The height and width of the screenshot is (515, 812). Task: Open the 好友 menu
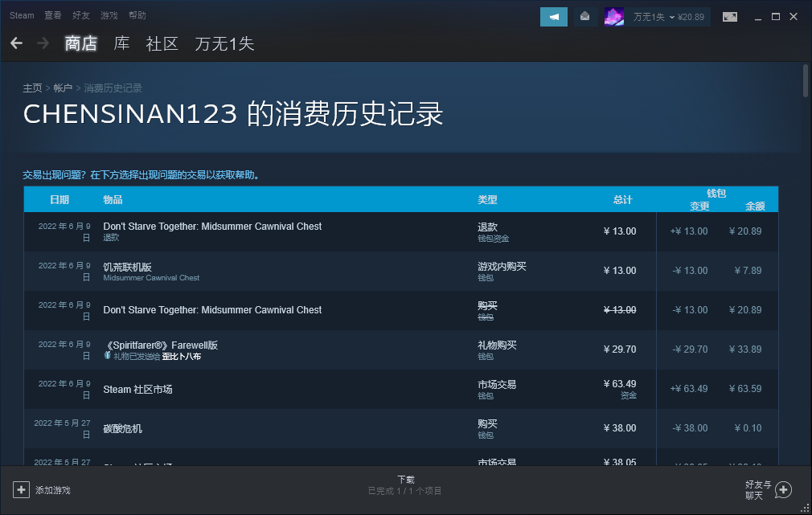[x=81, y=15]
